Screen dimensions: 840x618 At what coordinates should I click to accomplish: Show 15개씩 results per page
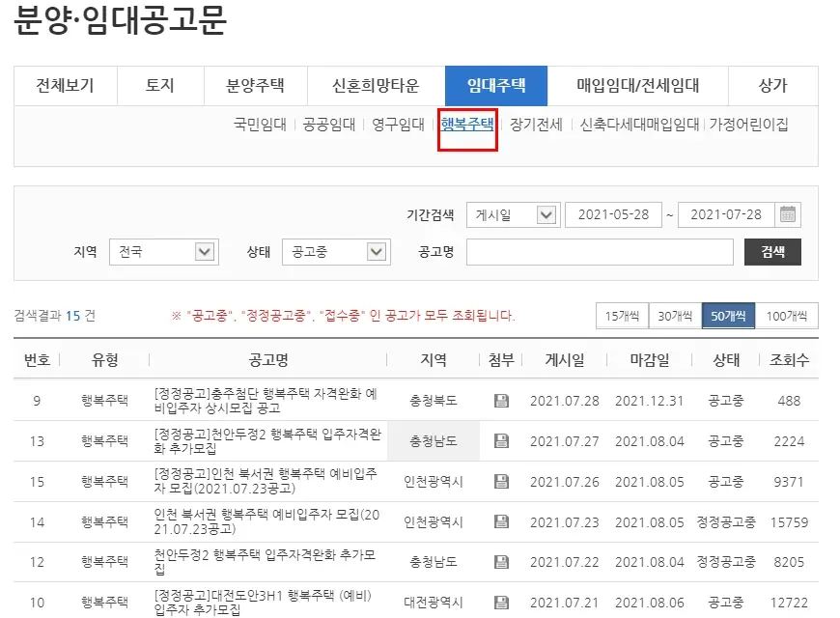[x=622, y=316]
